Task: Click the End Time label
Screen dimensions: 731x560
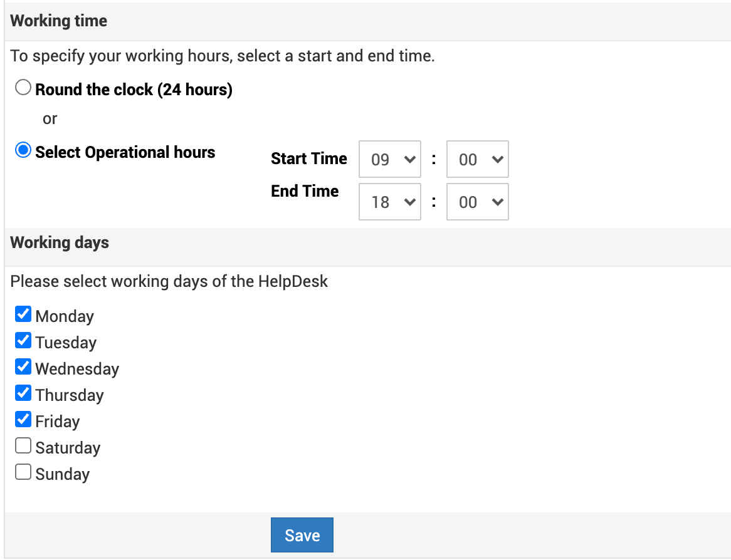Action: [x=305, y=191]
